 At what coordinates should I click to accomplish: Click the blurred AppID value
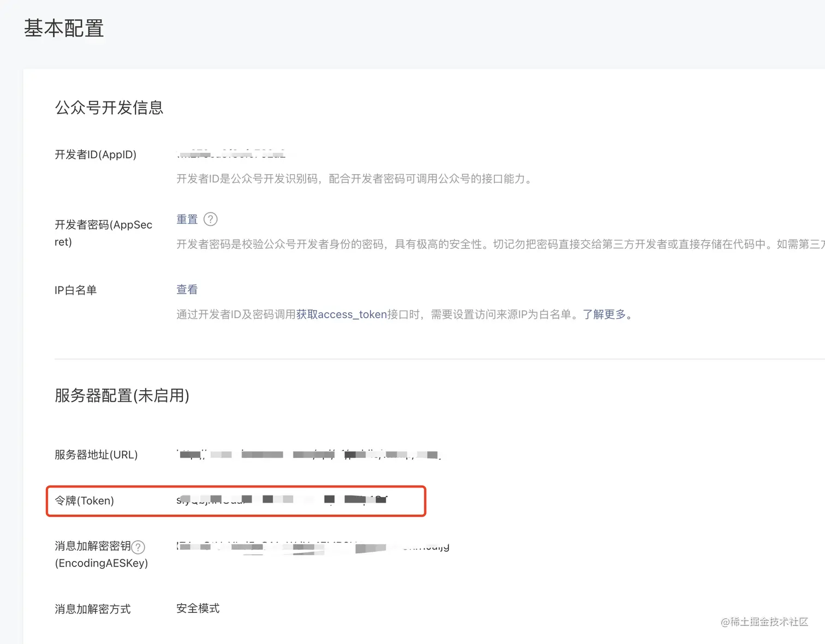click(x=231, y=154)
